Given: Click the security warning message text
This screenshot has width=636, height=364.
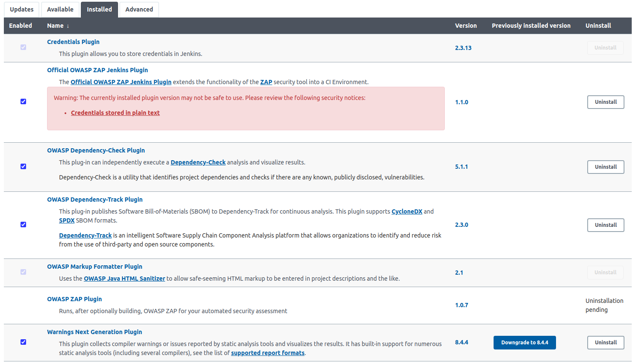Looking at the screenshot, I should tap(210, 98).
